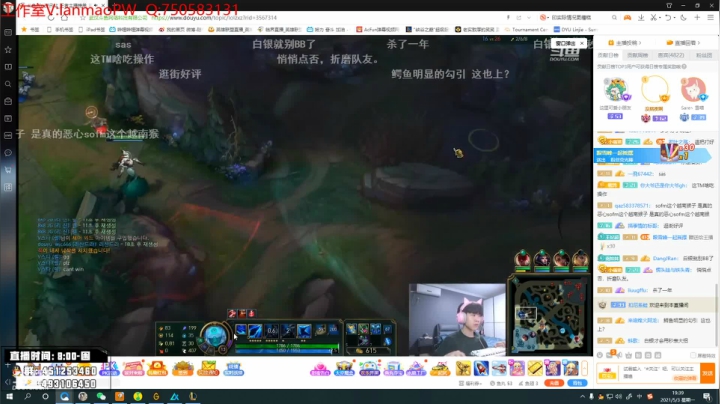
Task: Select the 贵宾 tab in side panel
Action: point(670,55)
